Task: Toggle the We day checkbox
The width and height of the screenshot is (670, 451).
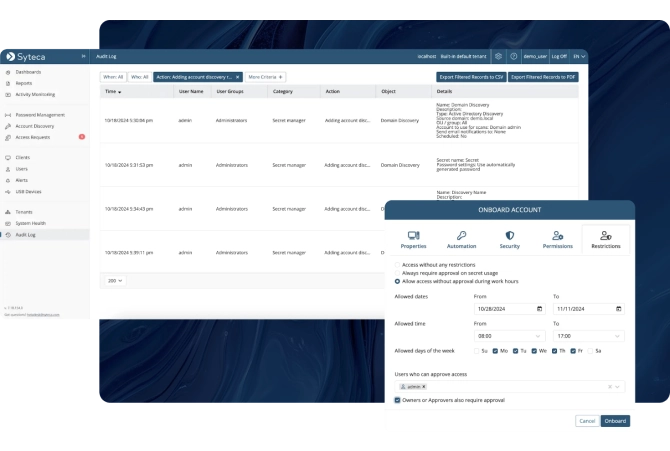Action: click(534, 351)
